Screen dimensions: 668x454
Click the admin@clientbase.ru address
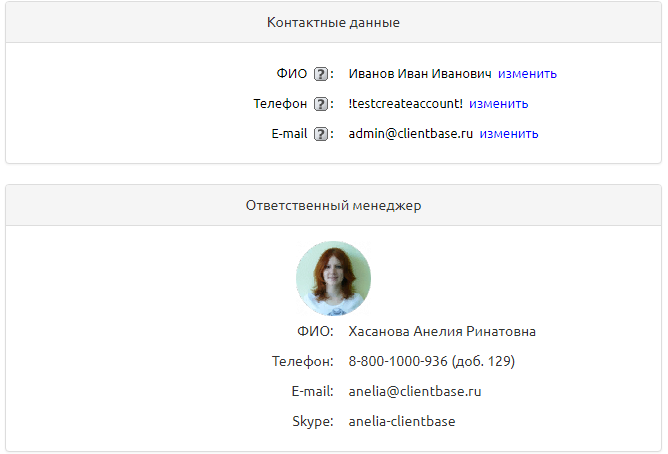click(x=410, y=133)
